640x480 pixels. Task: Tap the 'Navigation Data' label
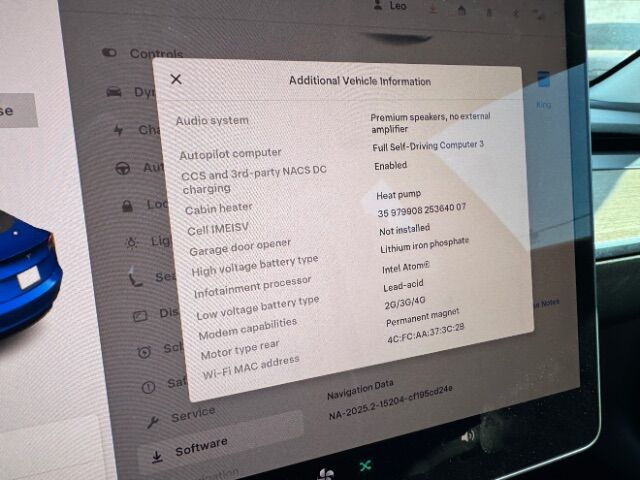pos(360,389)
